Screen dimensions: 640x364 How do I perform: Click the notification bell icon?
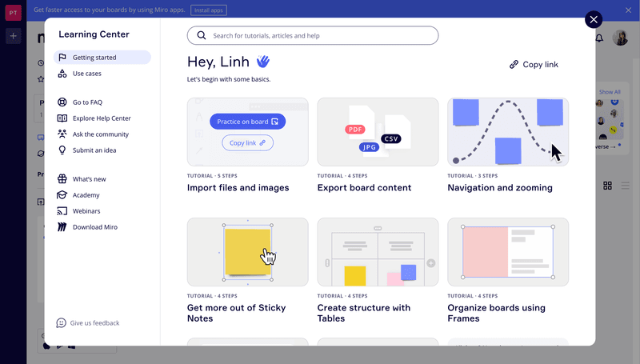click(599, 38)
